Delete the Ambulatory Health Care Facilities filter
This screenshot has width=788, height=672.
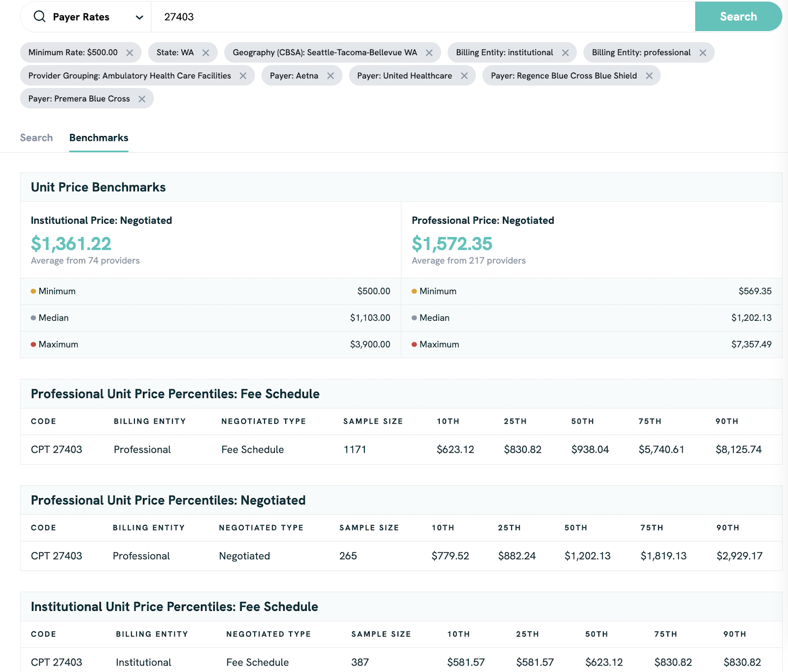click(x=243, y=76)
